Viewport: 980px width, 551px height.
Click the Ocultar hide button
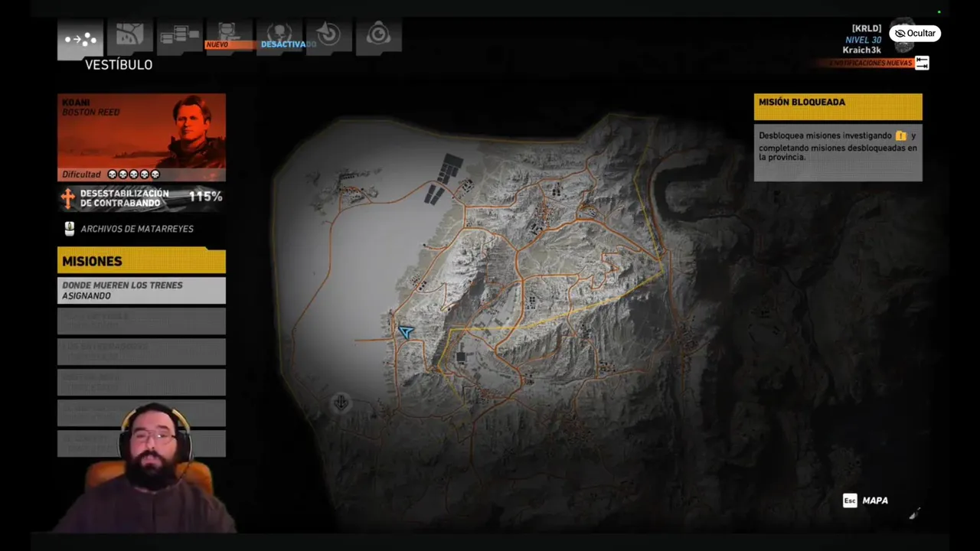915,34
